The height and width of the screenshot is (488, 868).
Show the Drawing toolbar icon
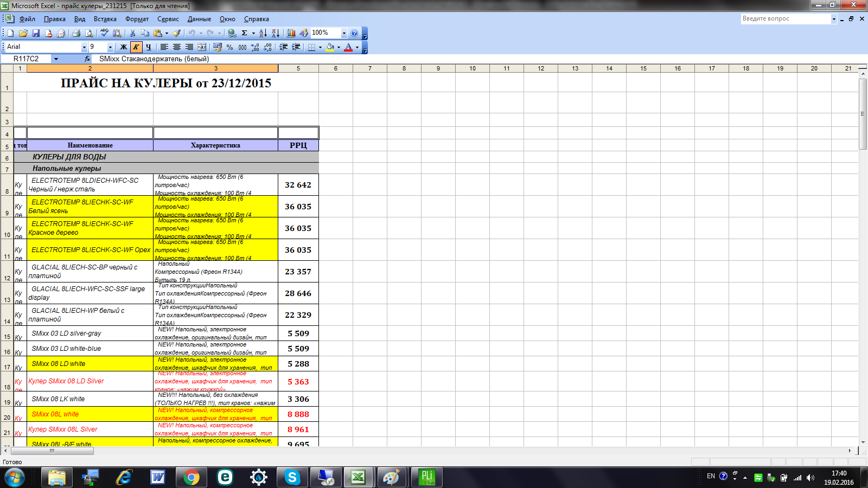304,33
